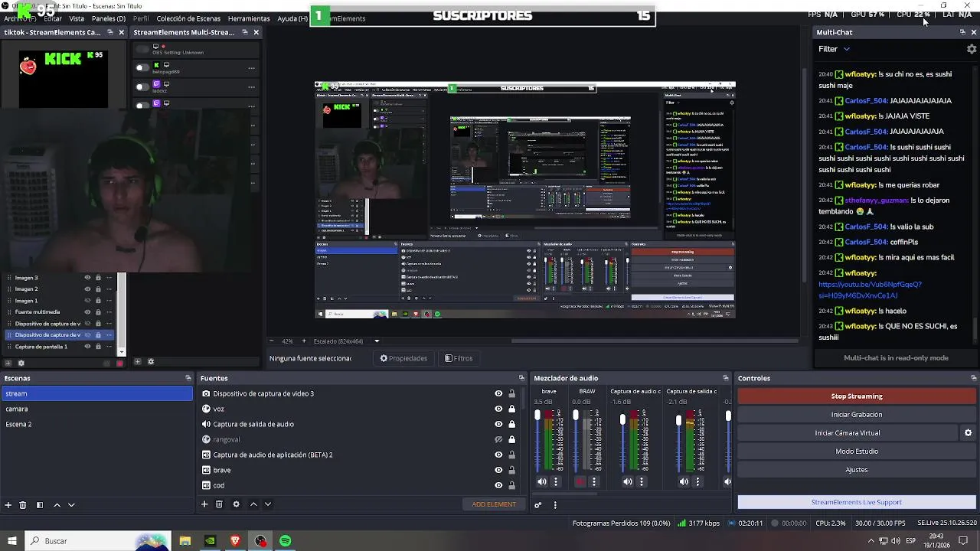Mute the Captura de salida channel speaker icon
The height and width of the screenshot is (551, 980).
point(684,481)
